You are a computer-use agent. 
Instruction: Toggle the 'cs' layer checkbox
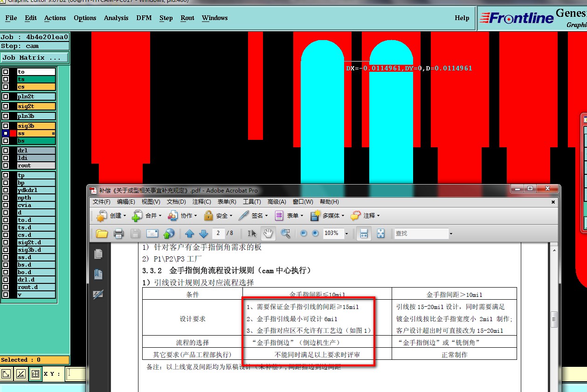tap(5, 87)
